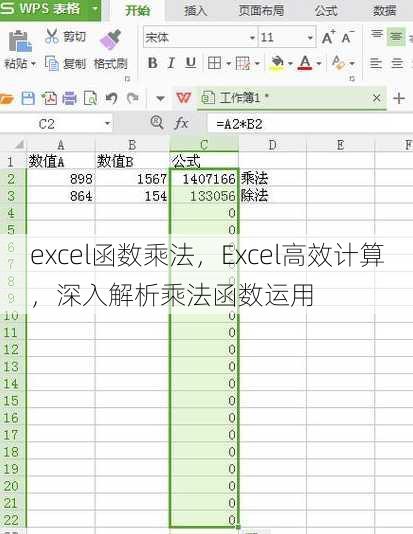Click the 乘法 label cell
Screen dimensions: 413x534
point(273,178)
